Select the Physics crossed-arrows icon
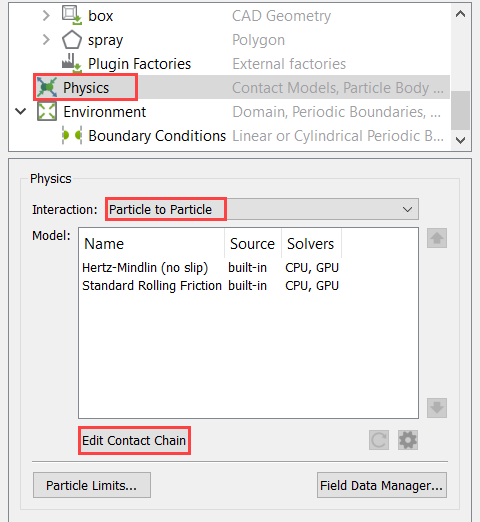The height and width of the screenshot is (522, 480). click(x=47, y=87)
